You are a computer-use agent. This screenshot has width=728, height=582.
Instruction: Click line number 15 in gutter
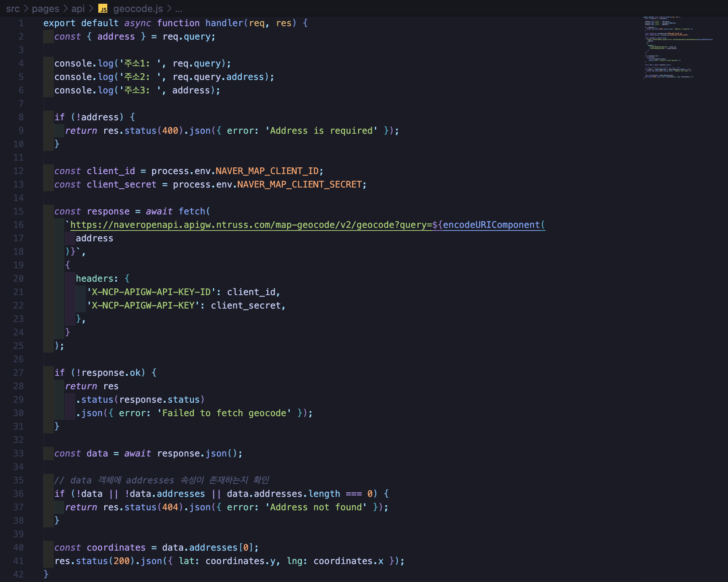tap(18, 211)
